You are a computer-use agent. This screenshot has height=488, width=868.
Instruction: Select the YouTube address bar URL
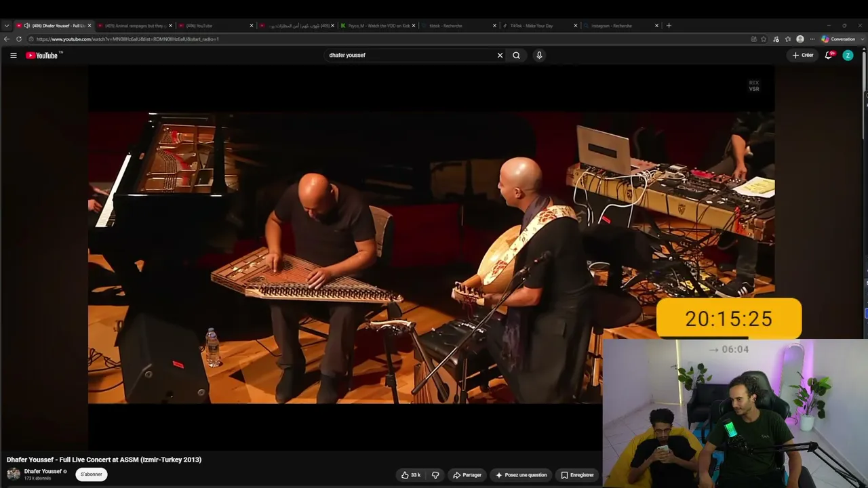point(127,39)
